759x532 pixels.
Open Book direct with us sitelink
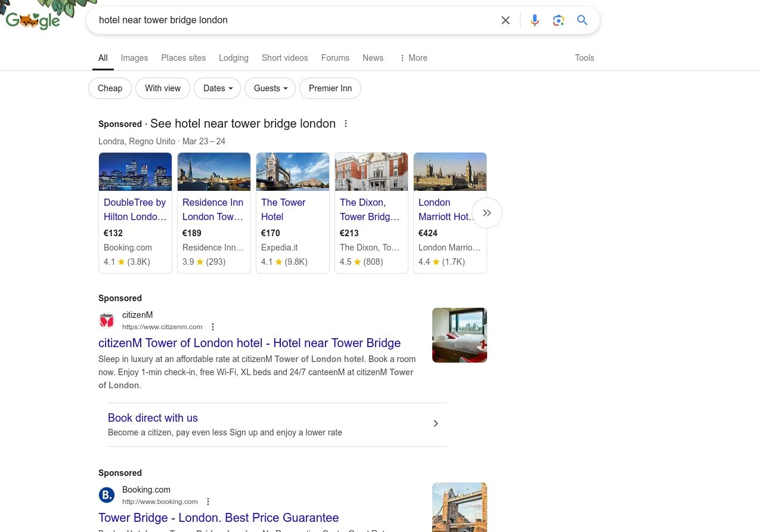click(153, 418)
